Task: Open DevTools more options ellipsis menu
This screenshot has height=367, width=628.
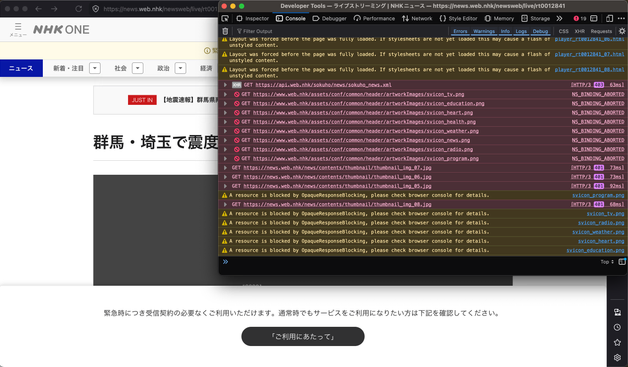Action: pyautogui.click(x=621, y=18)
